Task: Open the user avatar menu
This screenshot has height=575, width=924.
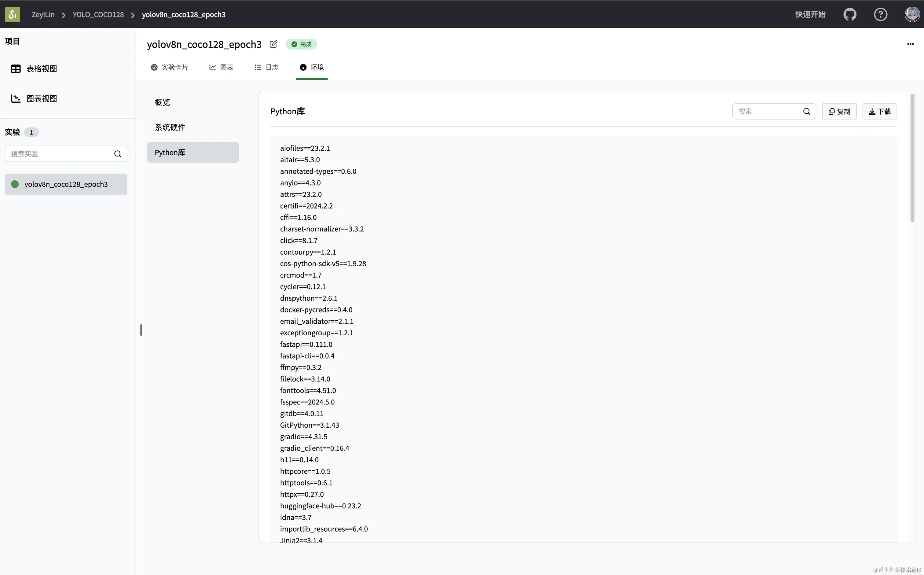Action: (912, 14)
